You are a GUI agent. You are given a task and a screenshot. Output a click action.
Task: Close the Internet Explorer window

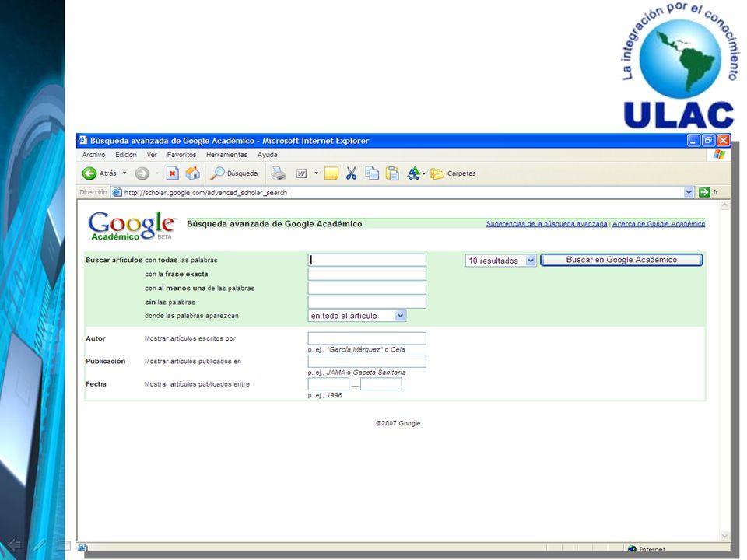(x=723, y=141)
